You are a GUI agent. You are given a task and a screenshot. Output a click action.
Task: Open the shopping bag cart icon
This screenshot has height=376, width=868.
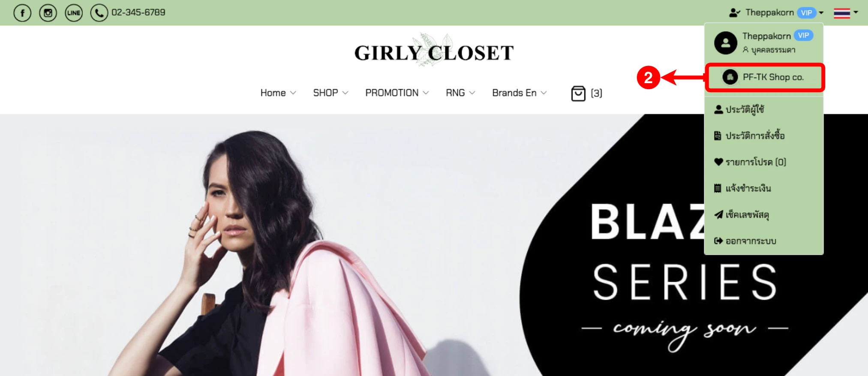(578, 93)
